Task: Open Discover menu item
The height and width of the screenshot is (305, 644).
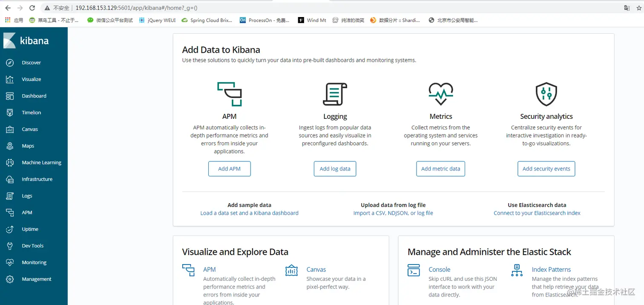Action: point(32,63)
